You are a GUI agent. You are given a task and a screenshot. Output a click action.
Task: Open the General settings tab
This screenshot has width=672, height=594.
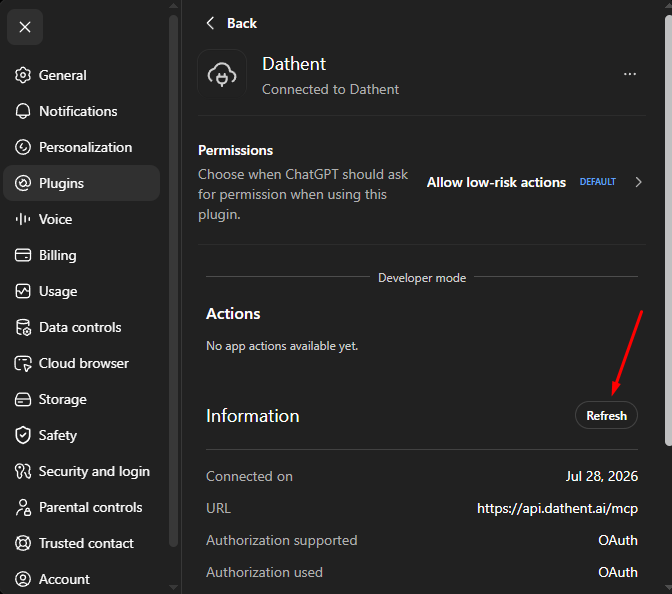(81, 75)
